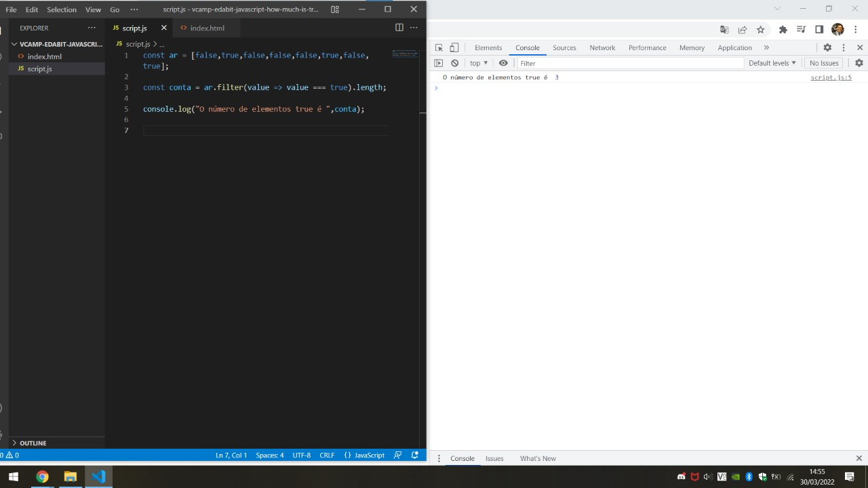Screen dimensions: 868x488
Task: Open the Default levels dropdown
Action: coord(772,62)
